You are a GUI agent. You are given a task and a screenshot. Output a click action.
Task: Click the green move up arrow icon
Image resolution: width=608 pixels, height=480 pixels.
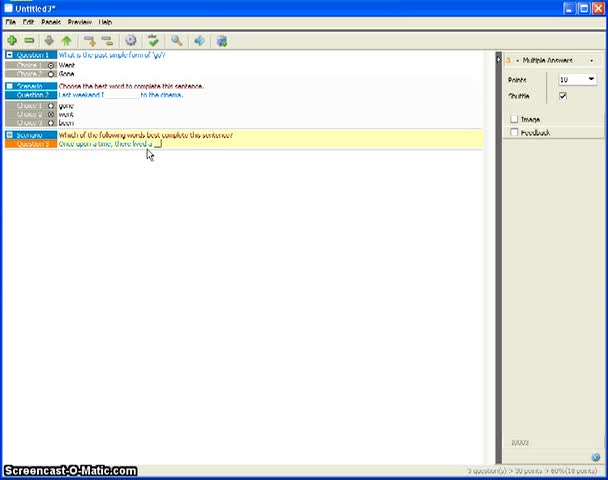(66, 40)
